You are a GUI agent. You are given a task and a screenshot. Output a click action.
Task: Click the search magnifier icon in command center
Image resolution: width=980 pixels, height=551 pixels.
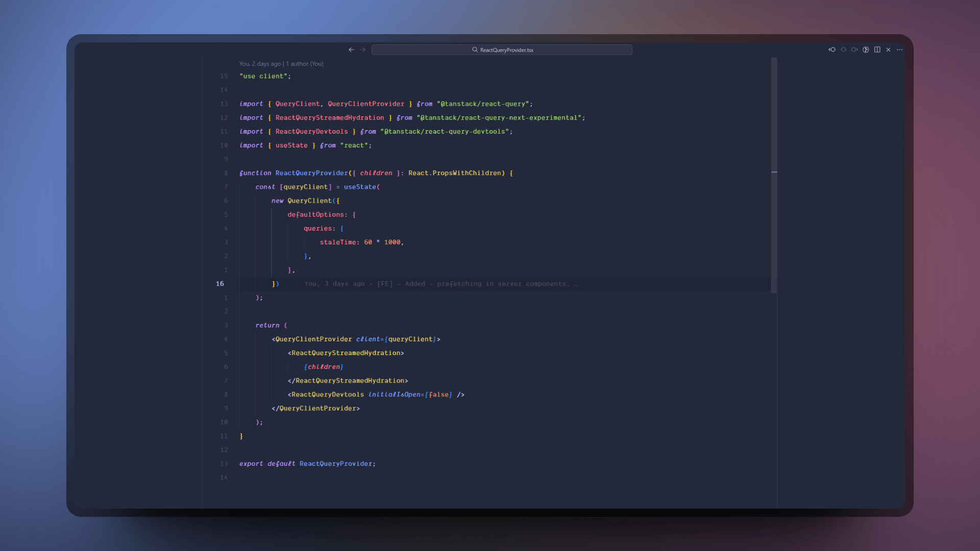click(x=475, y=49)
